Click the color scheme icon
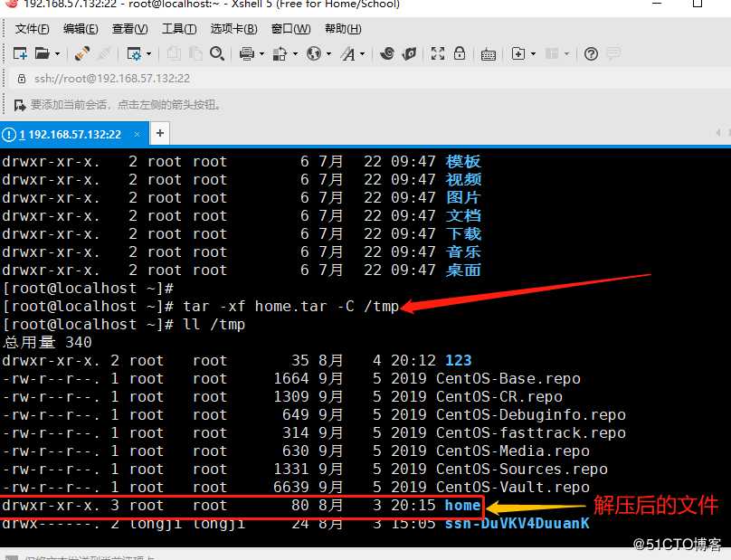The width and height of the screenshot is (731, 560). [x=280, y=53]
